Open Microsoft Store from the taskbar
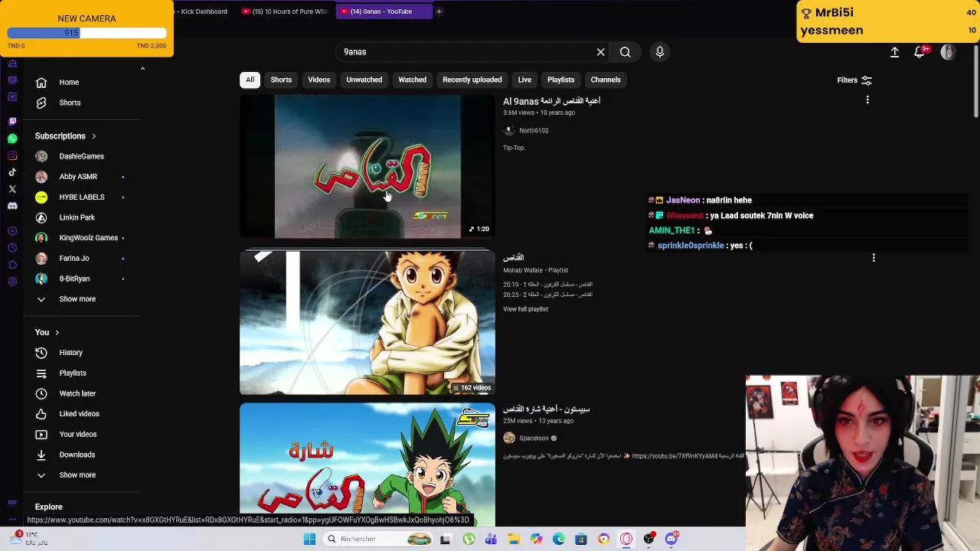This screenshot has width=980, height=551. 581,539
